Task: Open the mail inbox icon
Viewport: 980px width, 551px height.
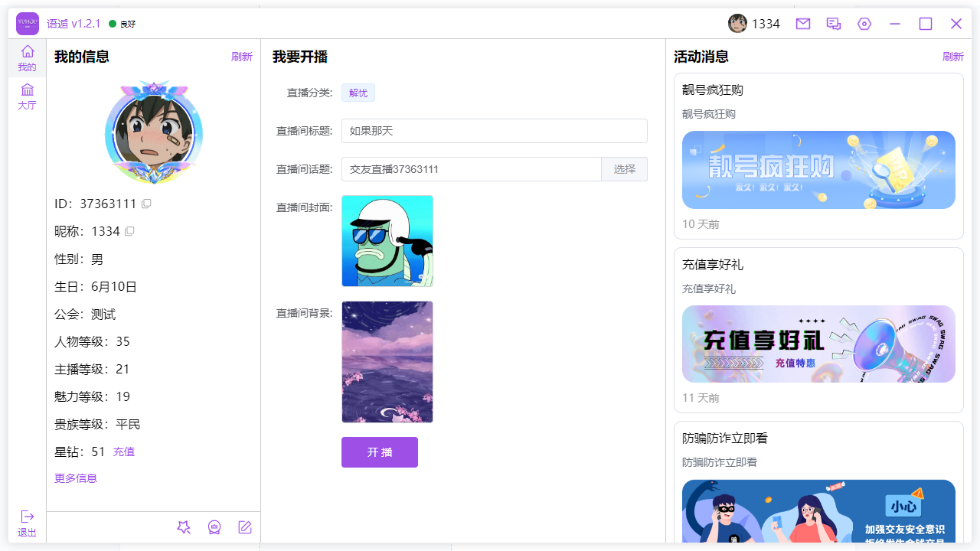Action: click(802, 24)
